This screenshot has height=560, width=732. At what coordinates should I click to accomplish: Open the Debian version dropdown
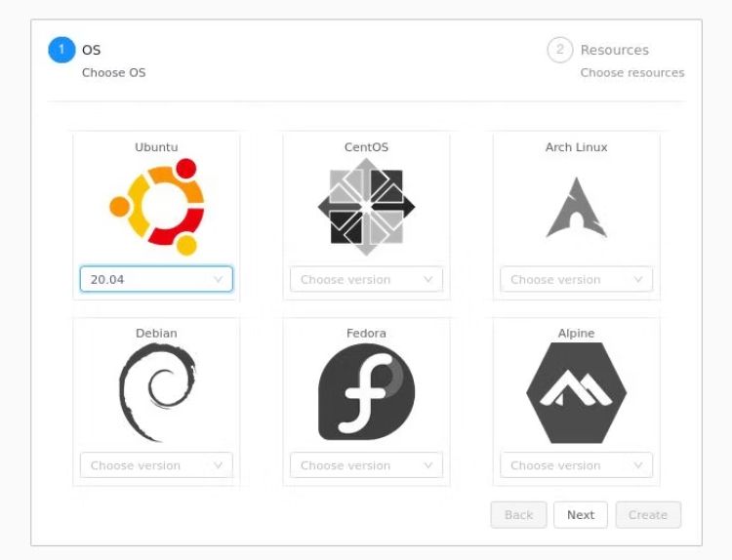click(156, 464)
